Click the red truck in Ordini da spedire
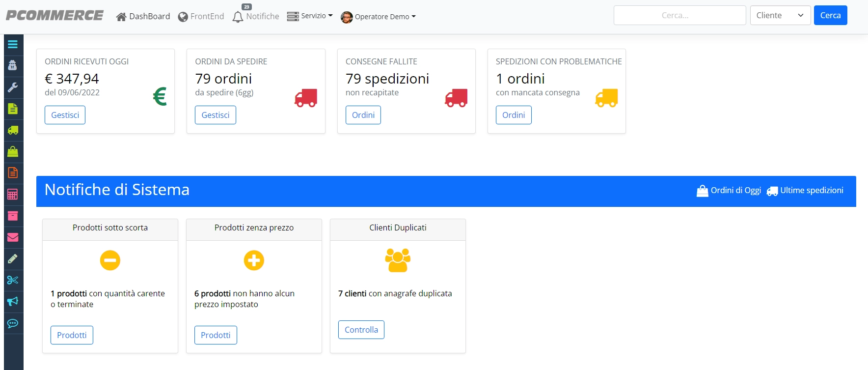Screen dimensions: 868x370 coord(306,98)
